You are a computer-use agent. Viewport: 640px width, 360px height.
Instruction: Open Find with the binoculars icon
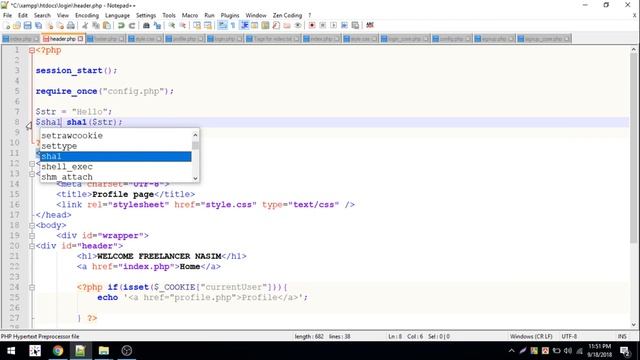click(x=146, y=25)
